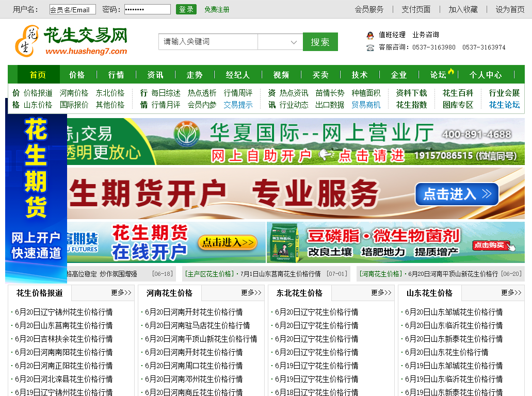Image resolution: width=532 pixels, height=396 pixels.
Task: Click the red 点击购买 button
Action: click(491, 245)
